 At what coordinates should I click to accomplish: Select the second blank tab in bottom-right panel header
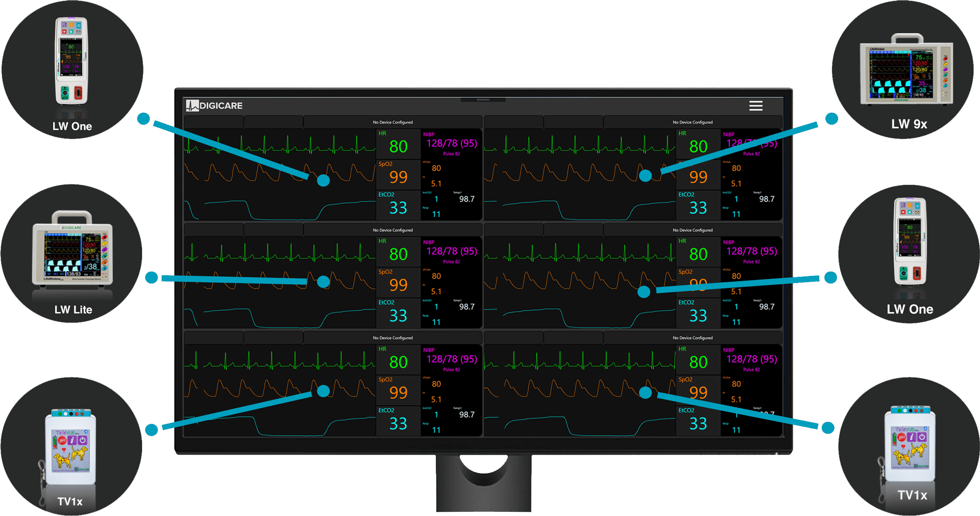[573, 338]
